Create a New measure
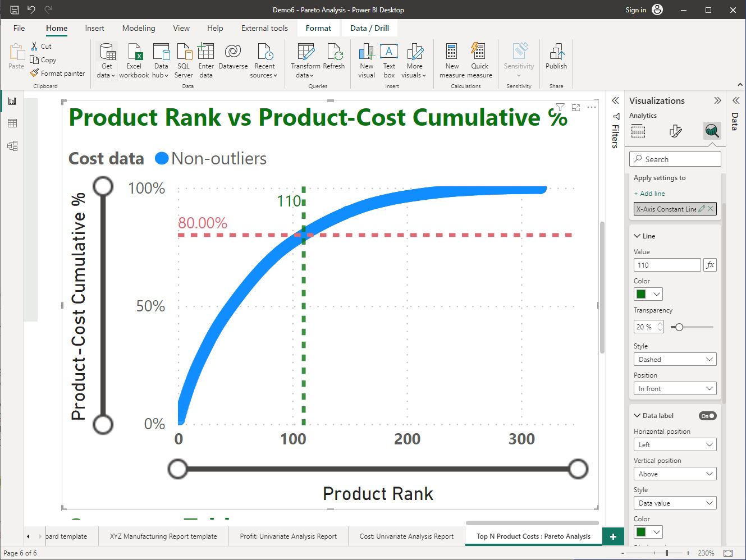Viewport: 746px width, 560px height. (x=452, y=61)
